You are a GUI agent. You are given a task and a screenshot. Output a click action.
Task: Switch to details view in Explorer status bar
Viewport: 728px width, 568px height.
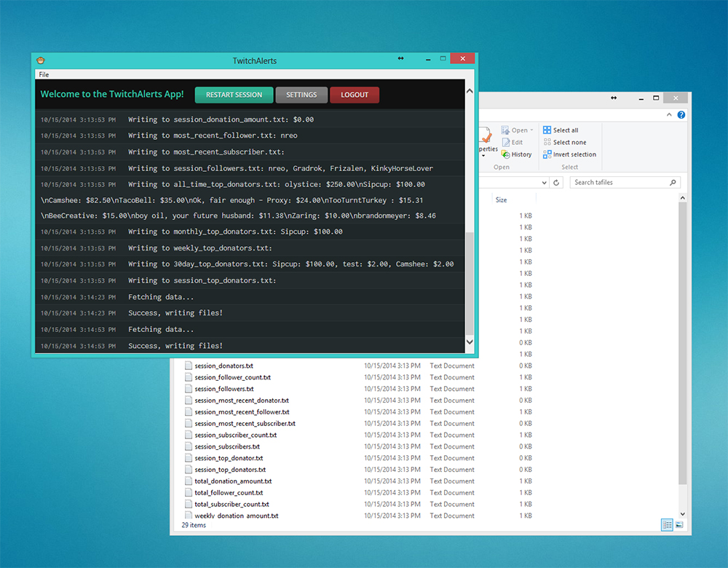pos(667,525)
